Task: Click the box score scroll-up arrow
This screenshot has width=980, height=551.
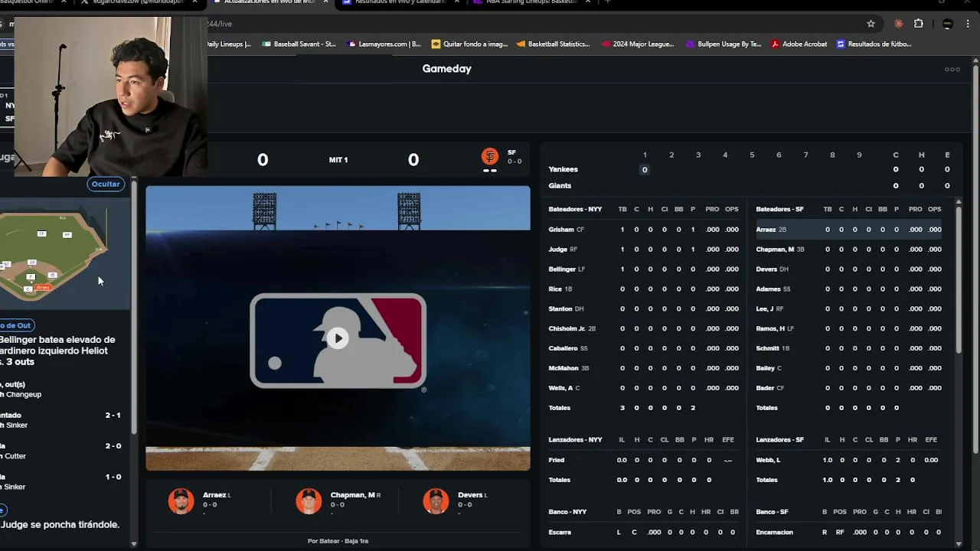Action: (x=959, y=202)
